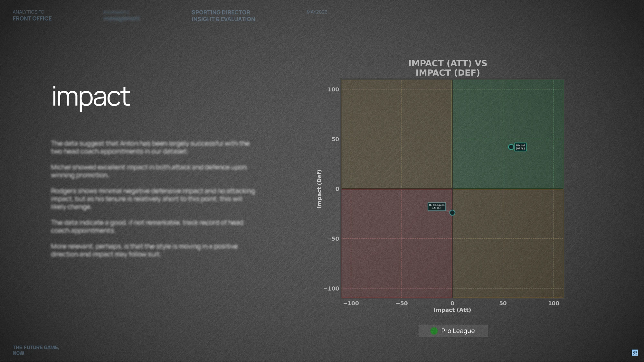Click the green Pro League legend dot
Image resolution: width=644 pixels, height=362 pixels.
(x=434, y=331)
